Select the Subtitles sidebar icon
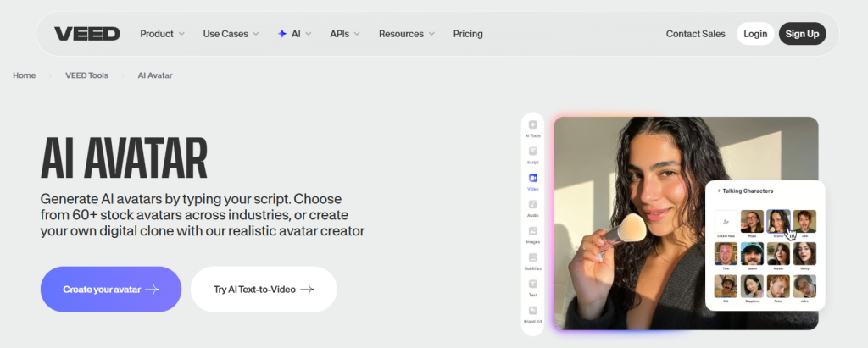 (532, 257)
